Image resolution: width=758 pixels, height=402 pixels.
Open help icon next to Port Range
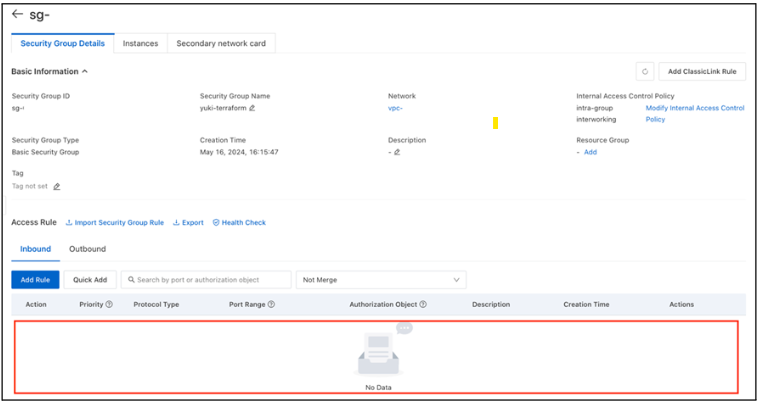tap(271, 304)
